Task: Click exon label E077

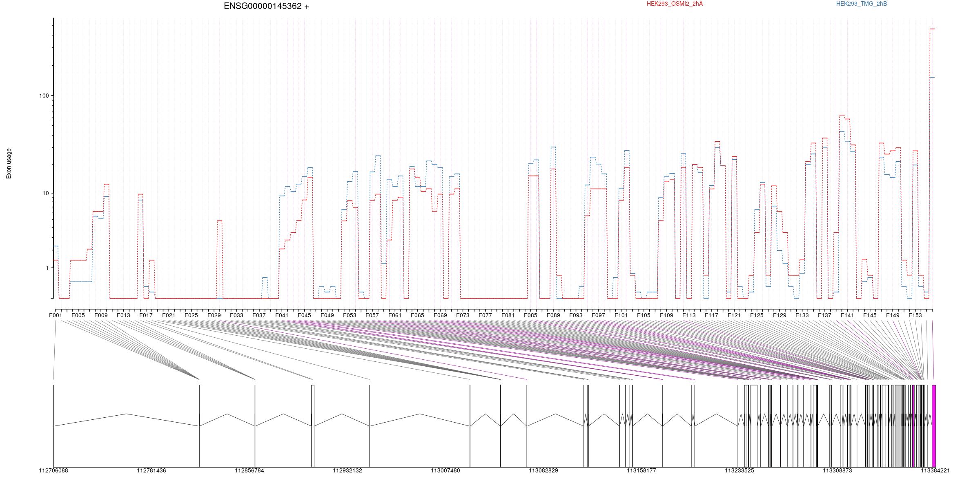Action: click(x=485, y=315)
